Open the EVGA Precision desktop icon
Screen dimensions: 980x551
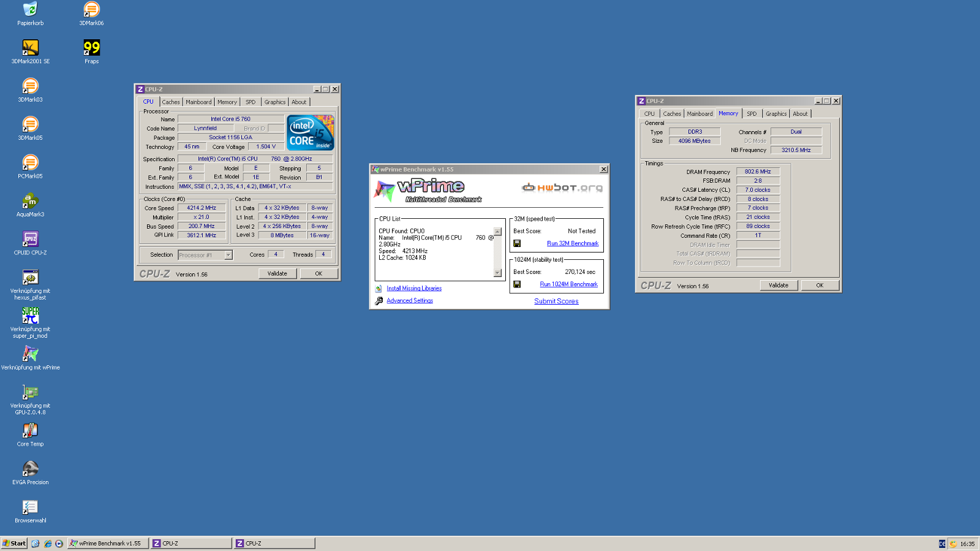click(x=30, y=469)
